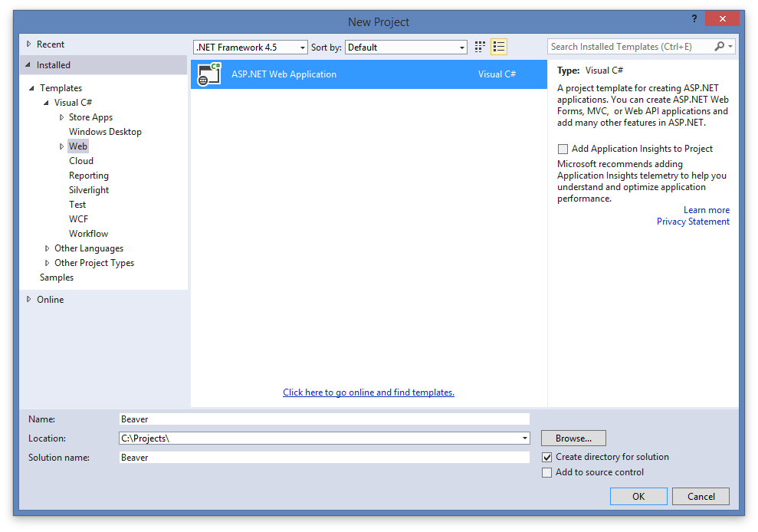This screenshot has height=532, width=758.
Task: Expand the Other Project Types node
Action: point(47,263)
